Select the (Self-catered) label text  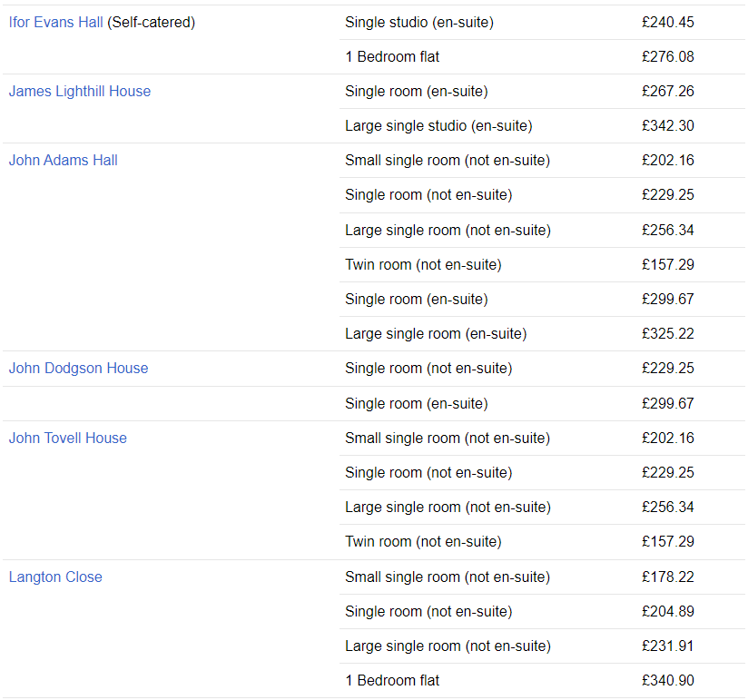tap(152, 23)
